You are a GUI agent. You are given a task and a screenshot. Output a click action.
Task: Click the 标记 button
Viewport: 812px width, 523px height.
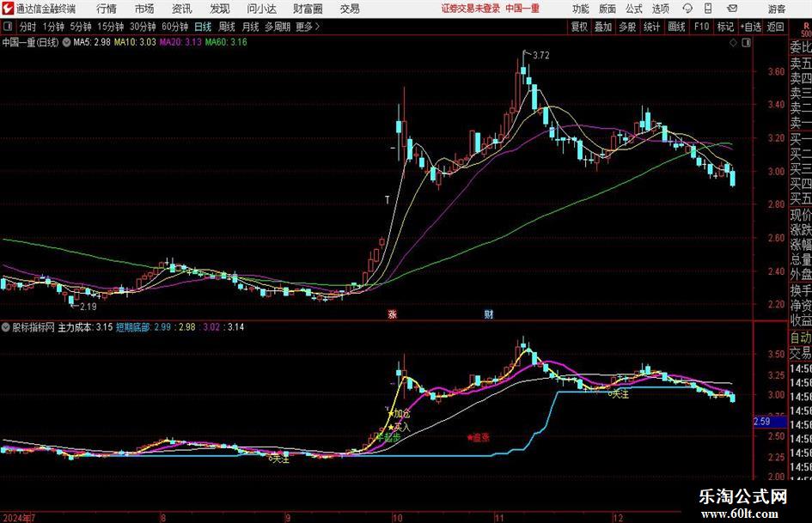725,27
